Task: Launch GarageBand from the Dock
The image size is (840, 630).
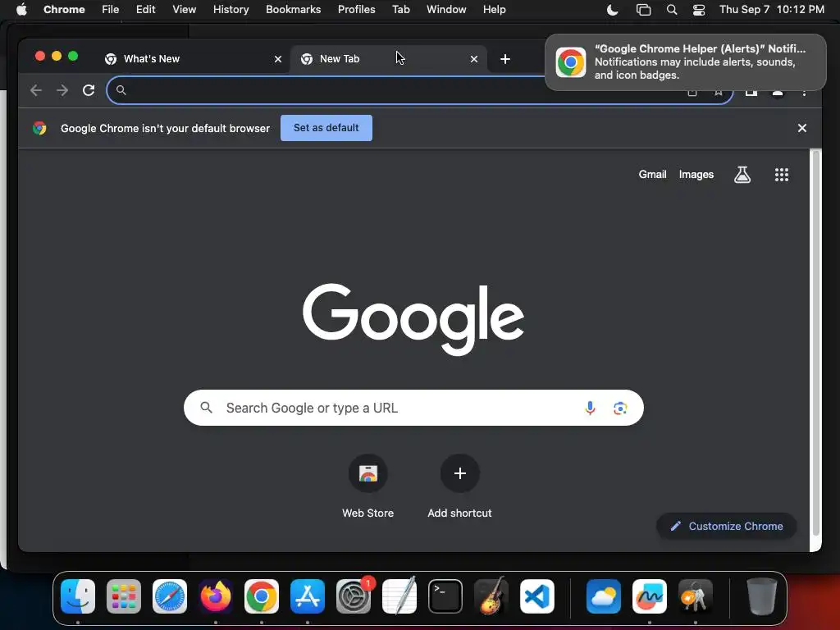Action: point(491,596)
